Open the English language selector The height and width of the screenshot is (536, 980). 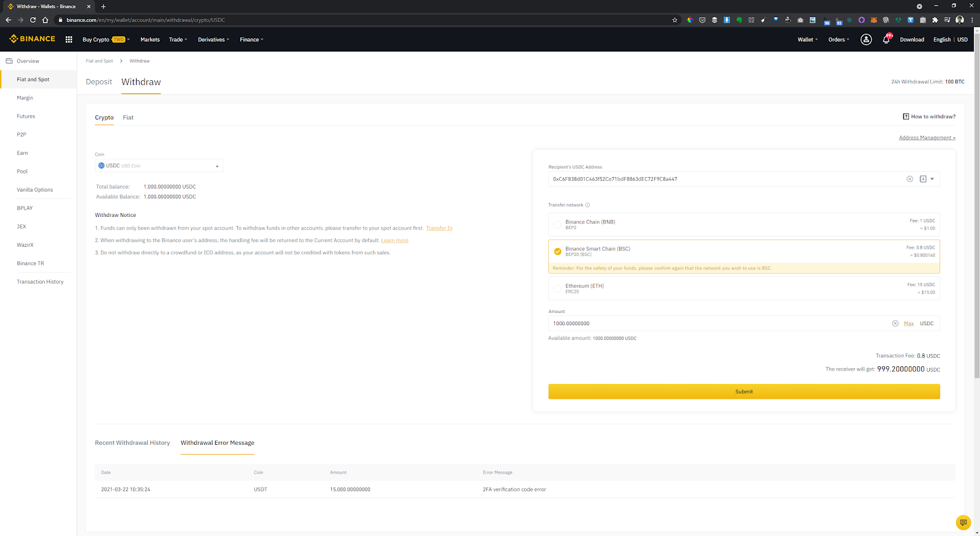tap(941, 39)
